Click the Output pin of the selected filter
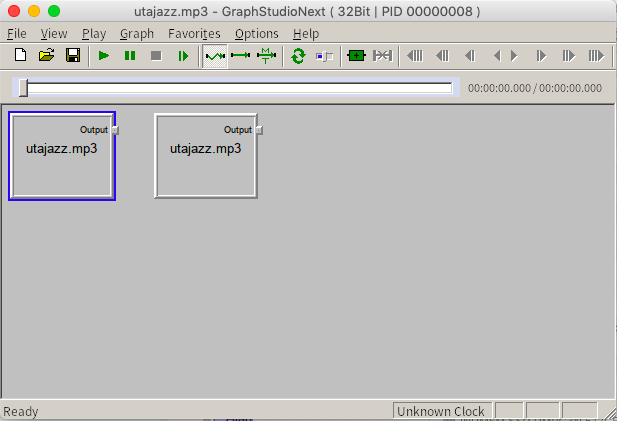This screenshot has width=617, height=421. (115, 130)
